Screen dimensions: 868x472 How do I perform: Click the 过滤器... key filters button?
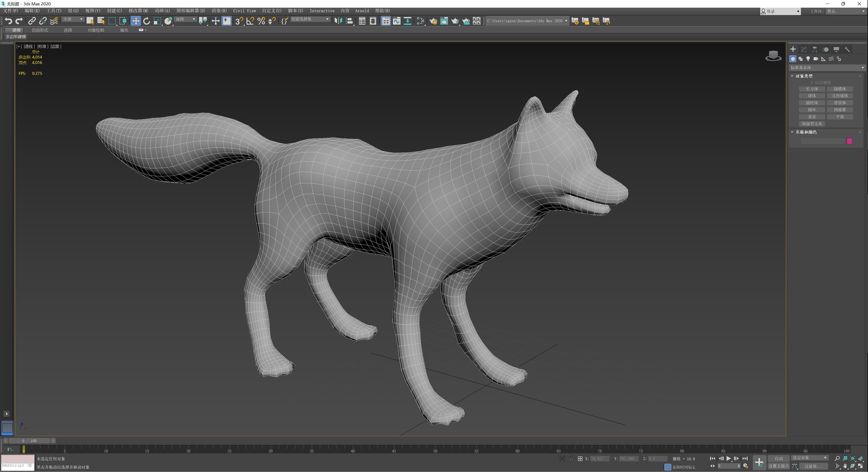[813, 466]
